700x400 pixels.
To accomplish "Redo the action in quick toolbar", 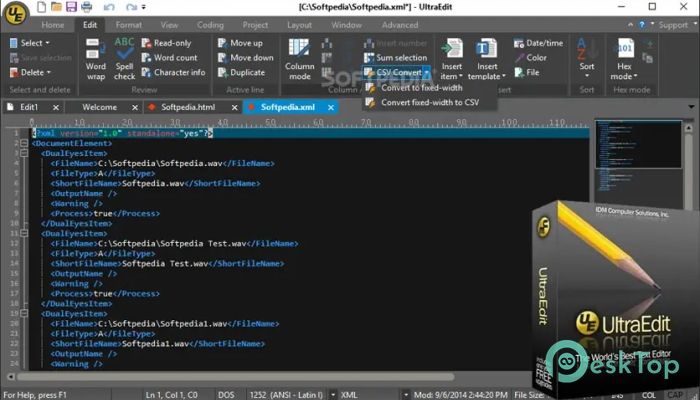I will point(131,7).
